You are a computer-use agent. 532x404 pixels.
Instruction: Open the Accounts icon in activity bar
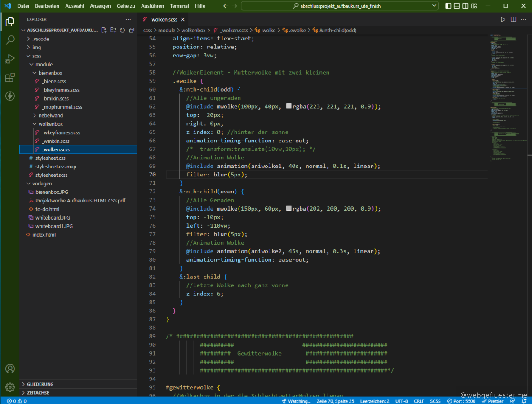point(10,369)
